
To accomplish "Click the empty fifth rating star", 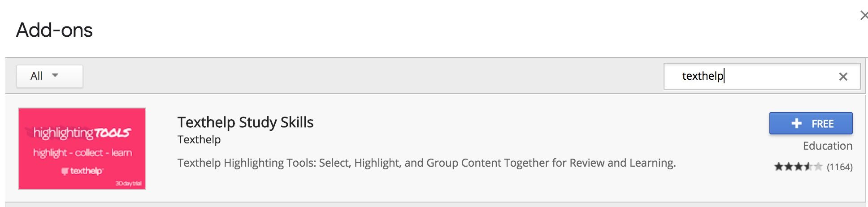I will [x=818, y=167].
